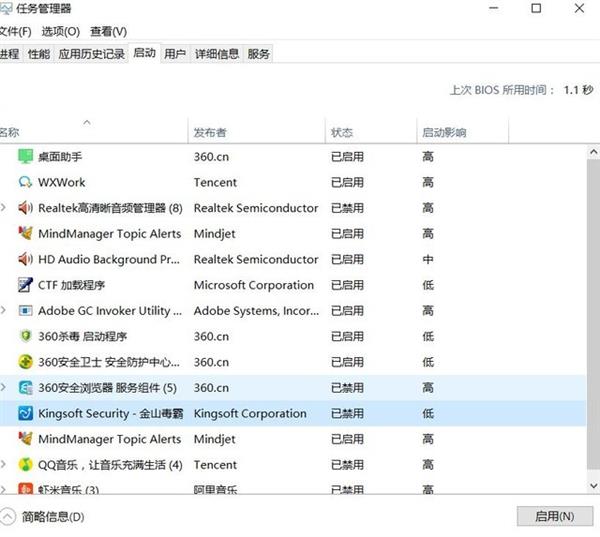The image size is (600, 537).
Task: Expand the QQ音乐 (4) group
Action: pyautogui.click(x=3, y=465)
